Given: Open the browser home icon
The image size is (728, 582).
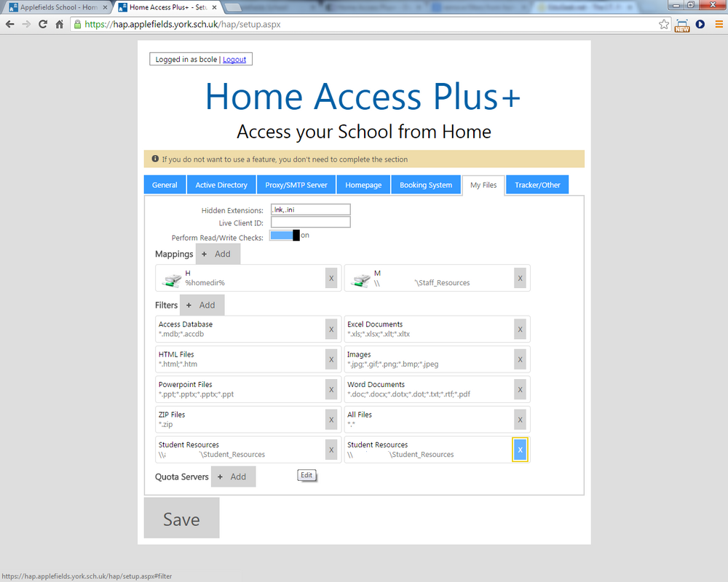Looking at the screenshot, I should [x=60, y=24].
